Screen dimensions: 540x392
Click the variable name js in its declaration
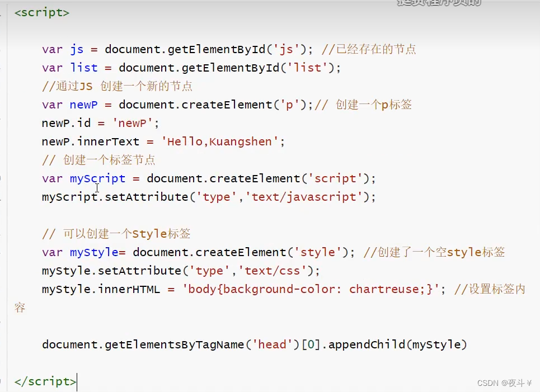[x=77, y=50]
